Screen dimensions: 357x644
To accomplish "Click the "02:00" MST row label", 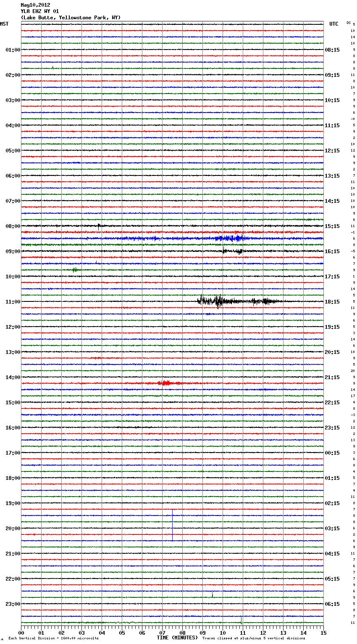I will [x=13, y=75].
